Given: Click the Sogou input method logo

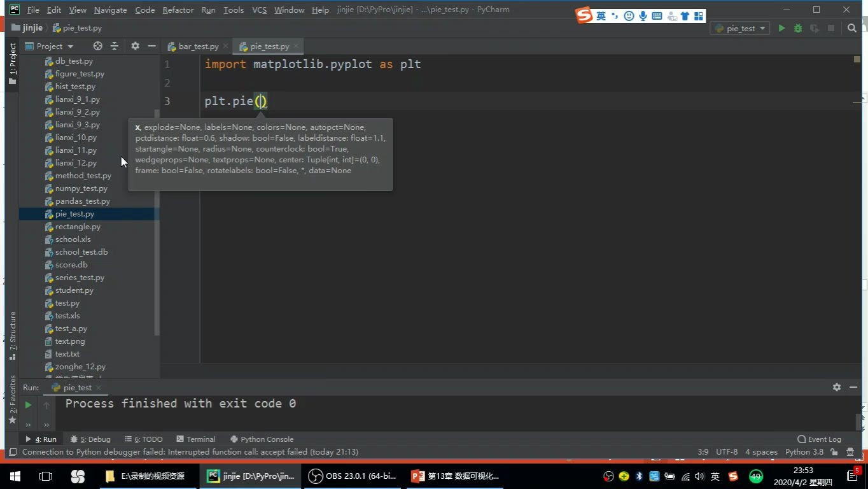Looking at the screenshot, I should click(x=584, y=15).
